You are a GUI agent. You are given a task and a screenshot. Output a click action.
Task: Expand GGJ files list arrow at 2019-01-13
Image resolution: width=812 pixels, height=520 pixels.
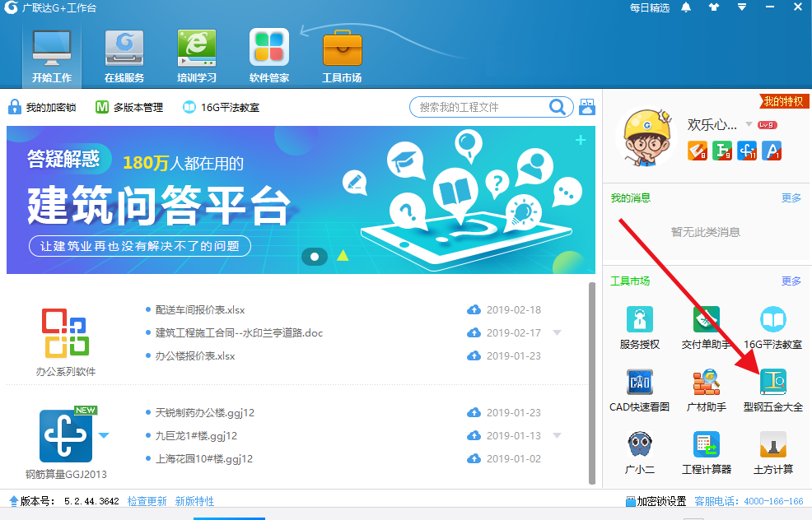coord(558,435)
